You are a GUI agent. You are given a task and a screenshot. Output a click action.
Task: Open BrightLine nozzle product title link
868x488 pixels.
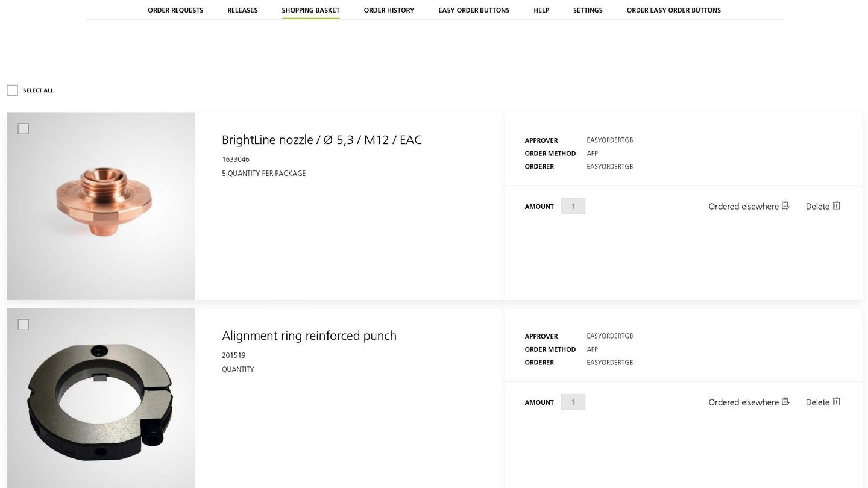click(322, 140)
